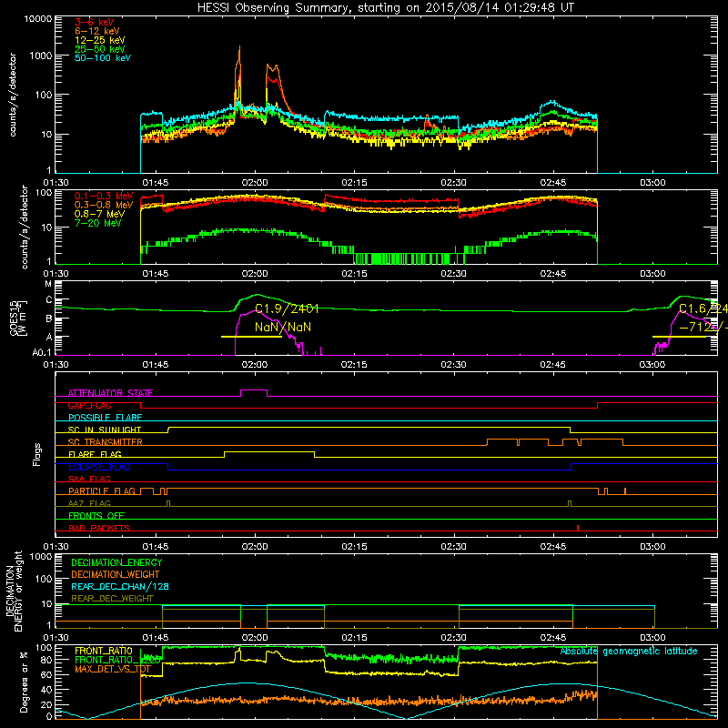Select the ATTENUATOR_STATE flag label

click(x=110, y=393)
